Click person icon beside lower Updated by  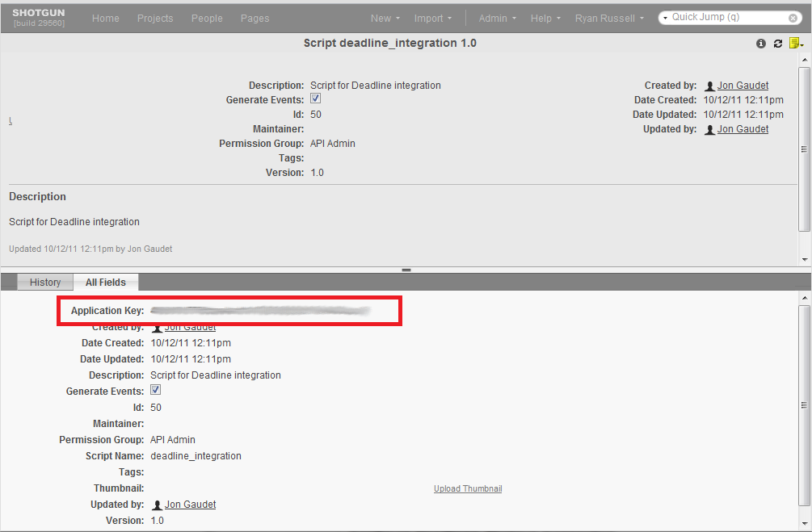157,505
